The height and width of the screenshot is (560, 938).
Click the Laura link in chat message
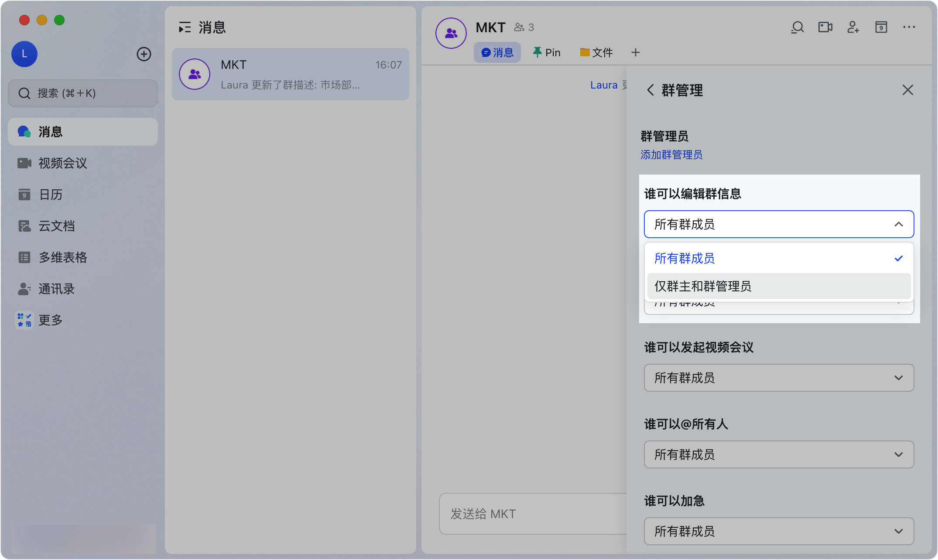click(604, 85)
